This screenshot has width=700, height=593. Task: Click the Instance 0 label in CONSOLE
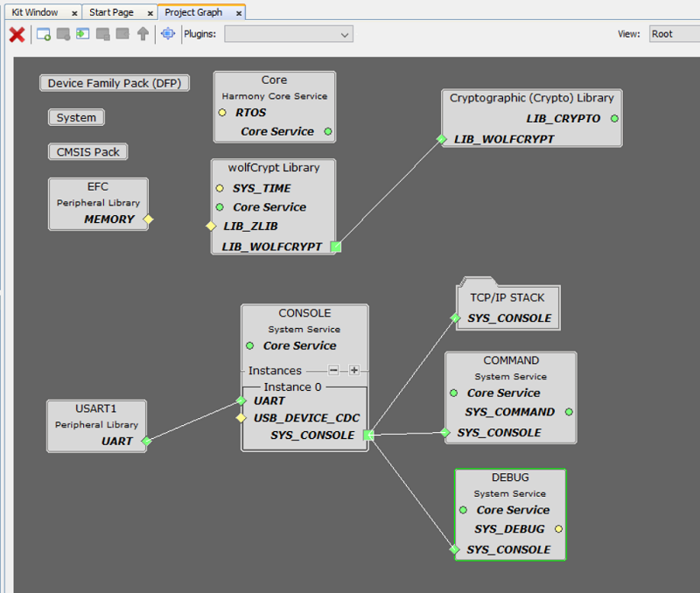tap(292, 387)
